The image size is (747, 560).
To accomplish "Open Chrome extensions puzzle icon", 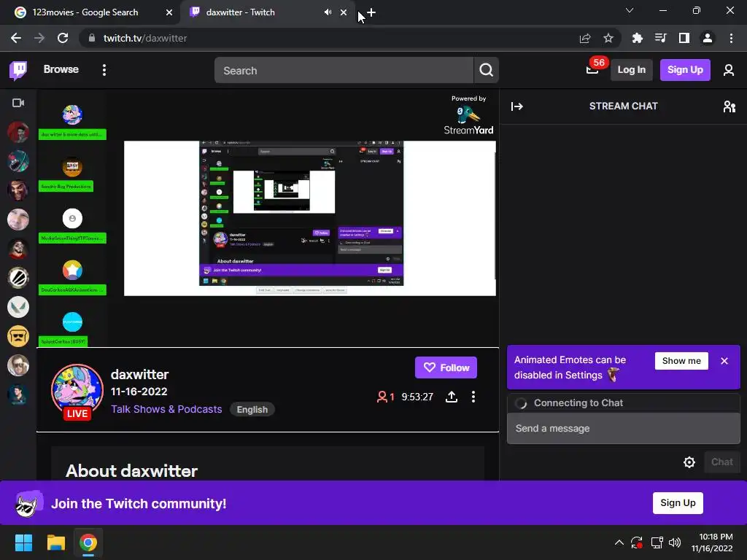I will click(x=637, y=38).
